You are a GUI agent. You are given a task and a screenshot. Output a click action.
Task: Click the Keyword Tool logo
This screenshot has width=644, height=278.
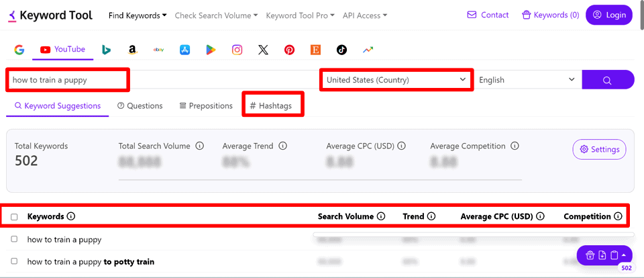50,15
